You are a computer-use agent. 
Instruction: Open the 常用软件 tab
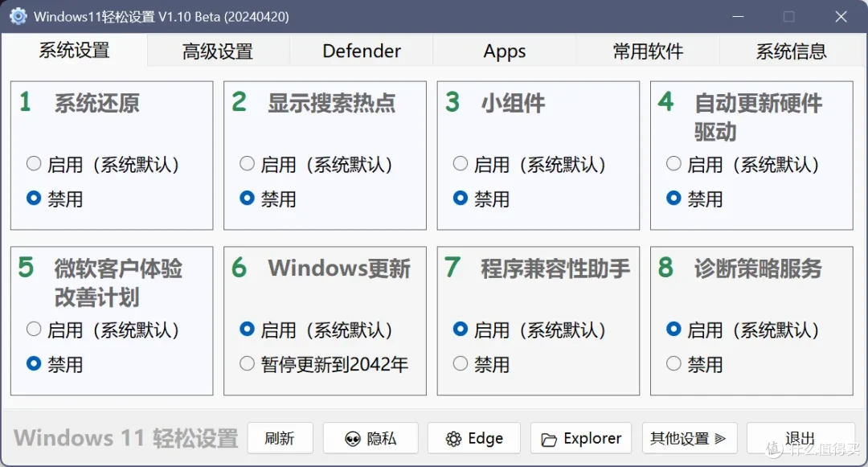648,51
